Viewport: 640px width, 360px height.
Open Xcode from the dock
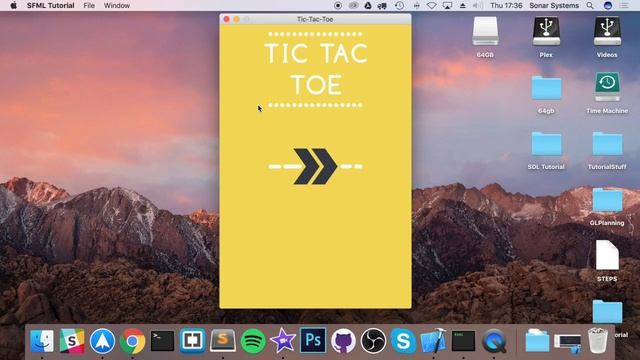433,341
